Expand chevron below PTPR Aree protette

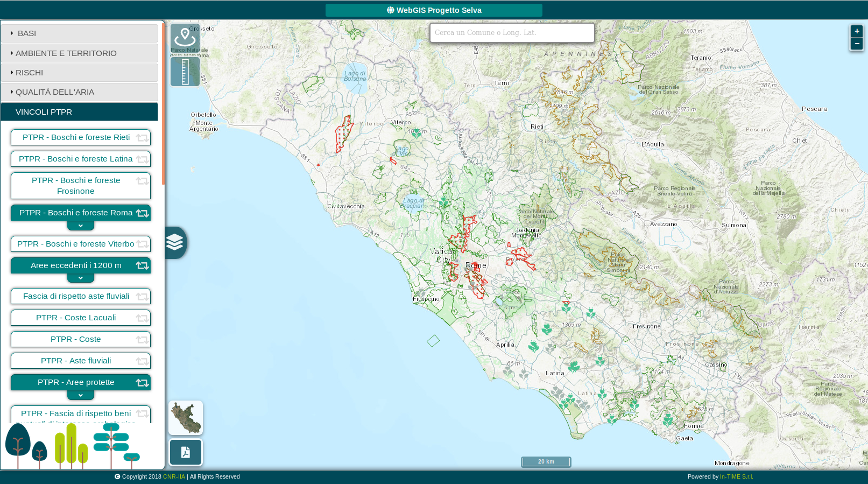tap(81, 395)
